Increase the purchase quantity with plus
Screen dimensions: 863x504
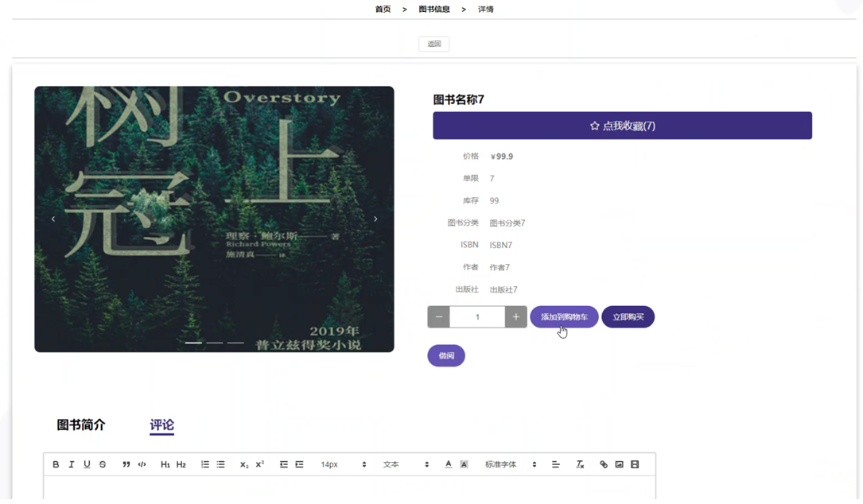click(515, 317)
